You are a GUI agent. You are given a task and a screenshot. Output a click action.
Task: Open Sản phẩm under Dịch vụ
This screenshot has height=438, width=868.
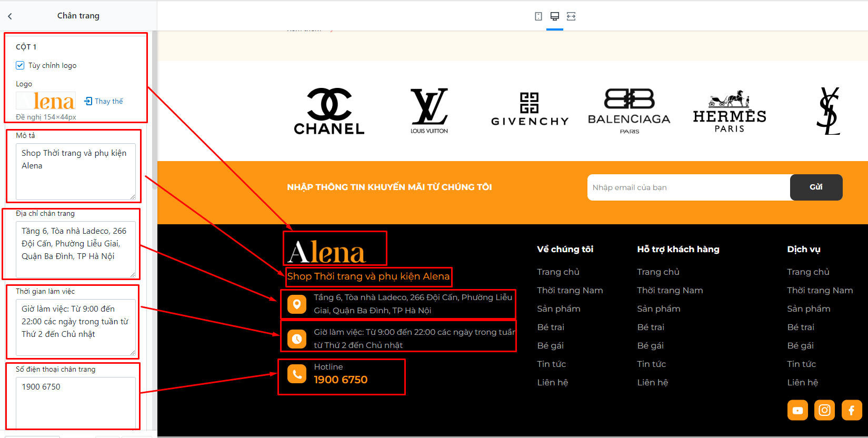tap(809, 308)
